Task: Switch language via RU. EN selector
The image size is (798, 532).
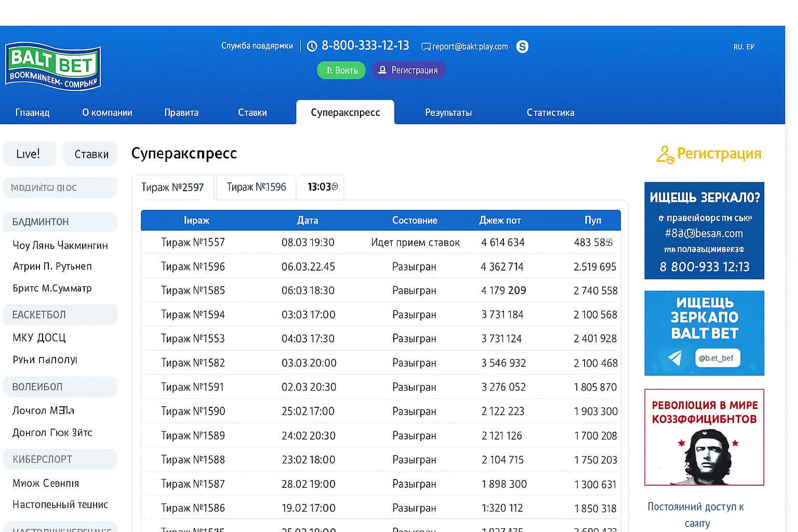Action: pyautogui.click(x=743, y=47)
